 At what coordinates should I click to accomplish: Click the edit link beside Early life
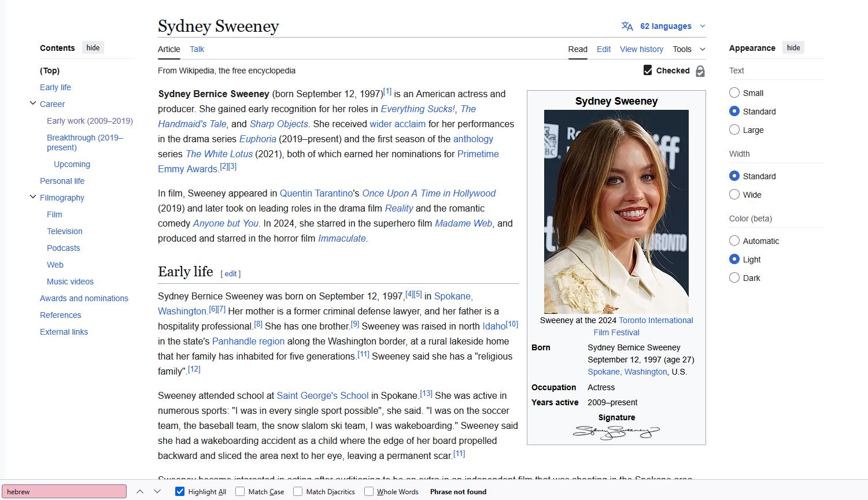pyautogui.click(x=231, y=273)
